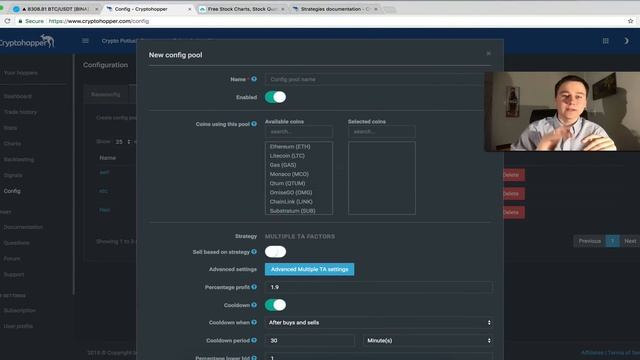640x360 pixels.
Task: Click the hamburger menu icon in the header
Action: click(85, 41)
